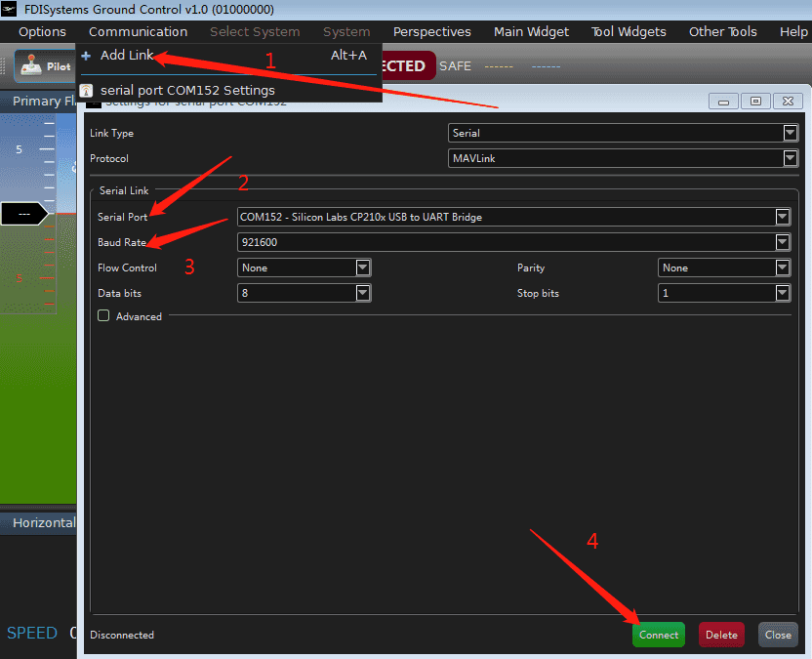Screen dimensions: 812x659
Task: Open the Link Type dropdown
Action: (624, 133)
